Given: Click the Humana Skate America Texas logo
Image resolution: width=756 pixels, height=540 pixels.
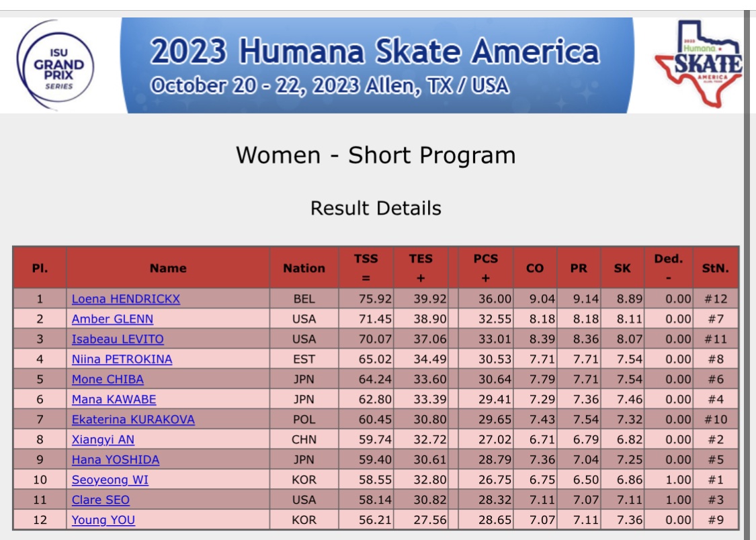Looking at the screenshot, I should (x=699, y=63).
